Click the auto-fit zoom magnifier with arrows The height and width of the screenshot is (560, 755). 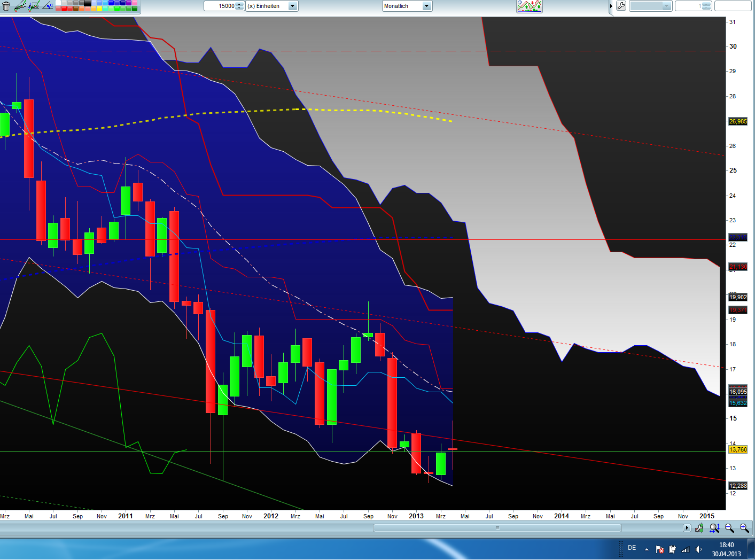(714, 528)
